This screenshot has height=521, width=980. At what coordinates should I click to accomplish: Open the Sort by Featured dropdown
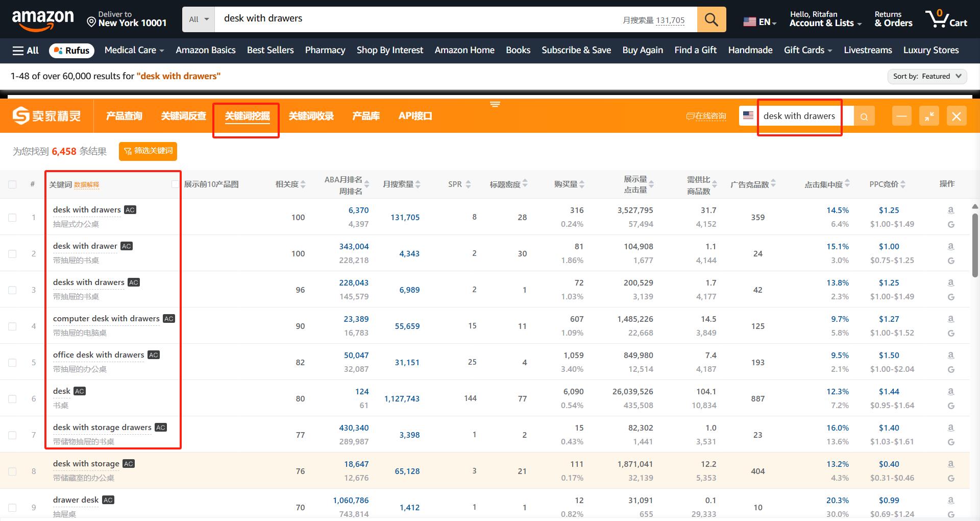pos(927,76)
